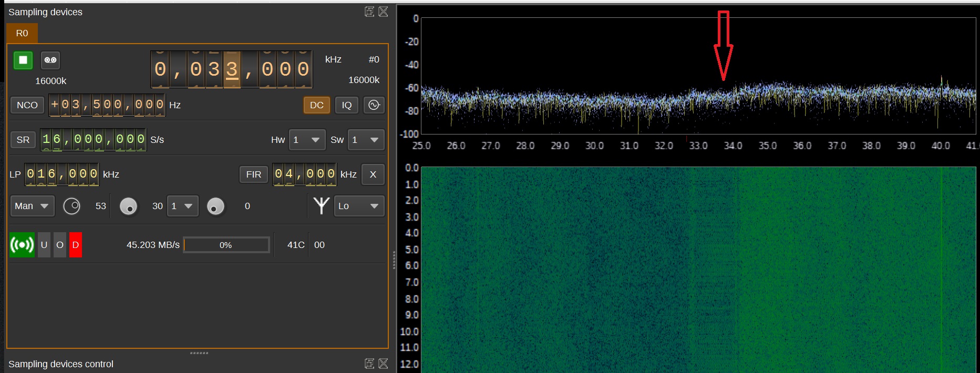Click the 45.203 MB/s stream rate
Image resolution: width=980 pixels, height=373 pixels.
coord(153,245)
